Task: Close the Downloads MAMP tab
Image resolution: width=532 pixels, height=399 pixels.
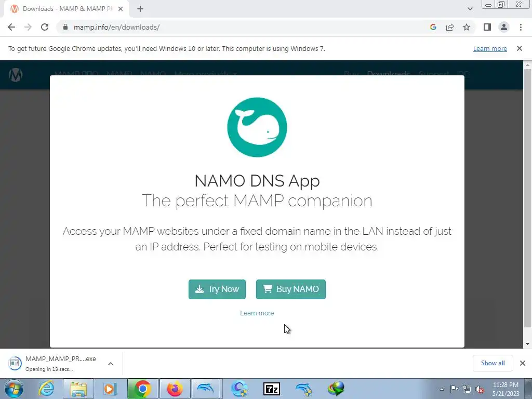Action: pyautogui.click(x=121, y=9)
